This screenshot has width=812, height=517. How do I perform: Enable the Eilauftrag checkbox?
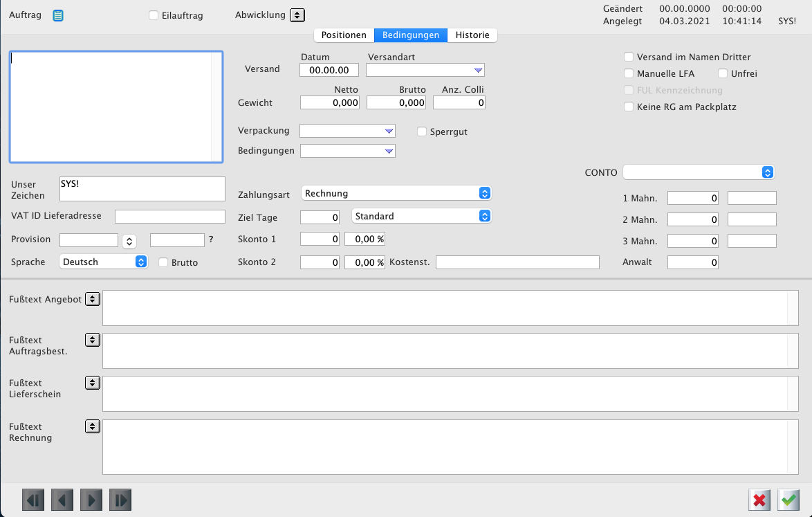coord(154,15)
